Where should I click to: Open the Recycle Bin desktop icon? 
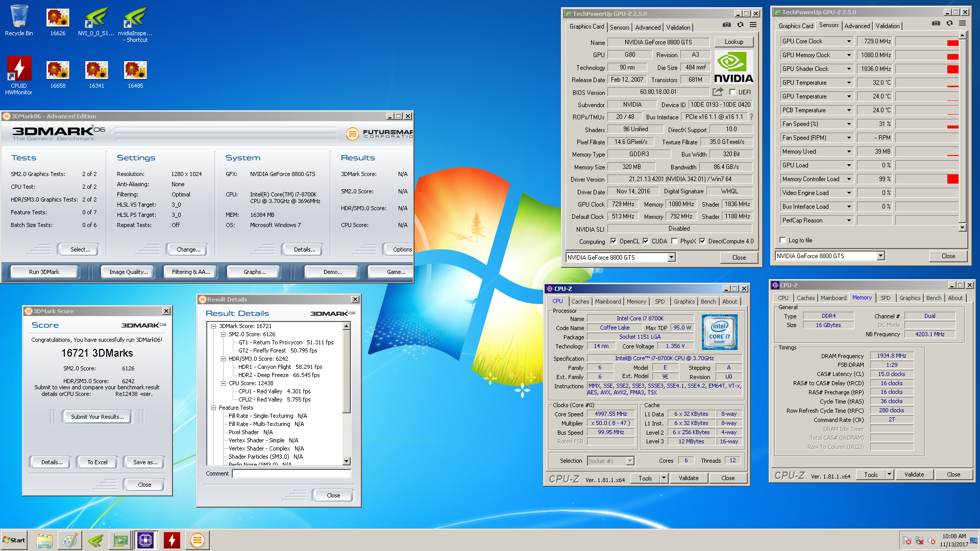tap(19, 20)
